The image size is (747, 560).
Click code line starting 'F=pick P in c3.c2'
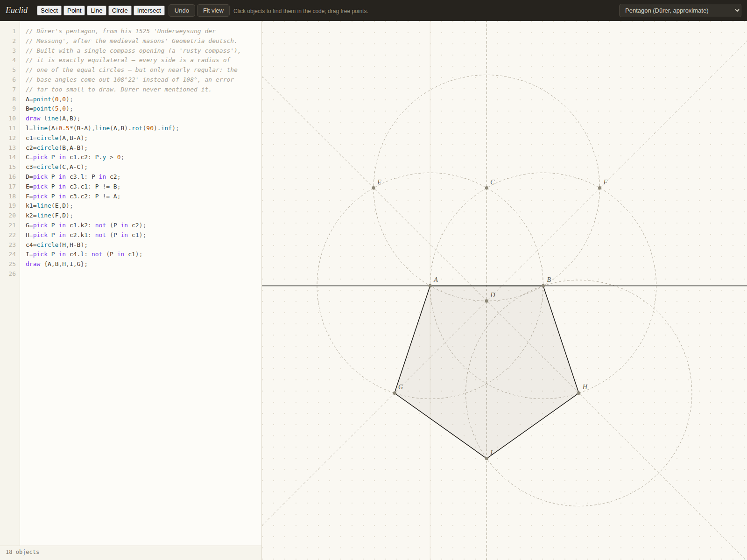73,196
